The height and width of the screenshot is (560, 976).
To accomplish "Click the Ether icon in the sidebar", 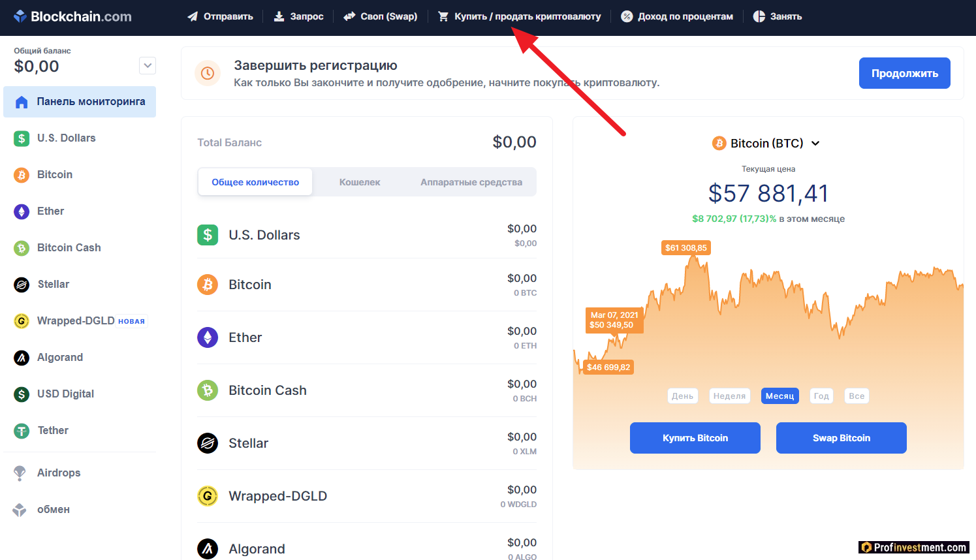I will point(22,211).
